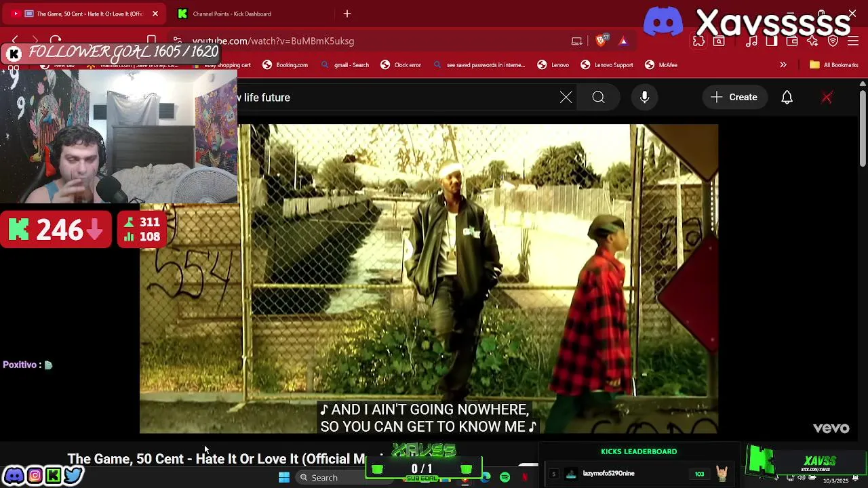Open the see saved passwords bookmark
The image size is (868, 488).
point(479,65)
